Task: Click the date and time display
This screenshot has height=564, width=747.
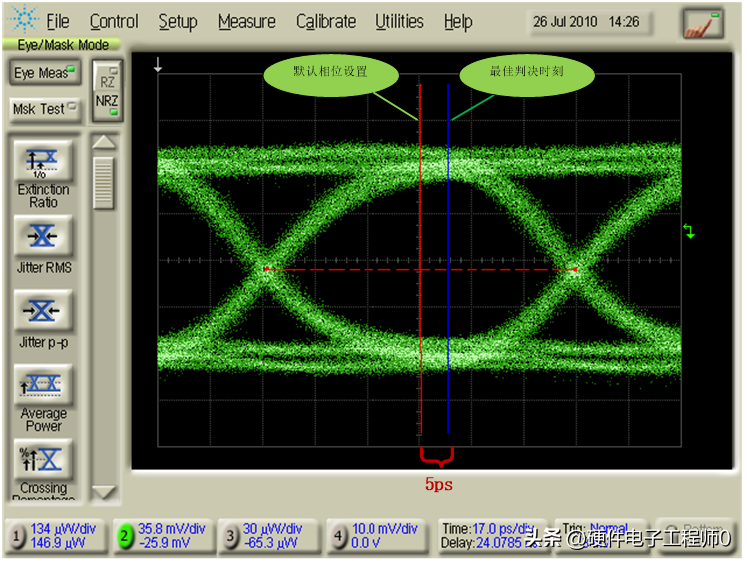Action: (x=586, y=22)
